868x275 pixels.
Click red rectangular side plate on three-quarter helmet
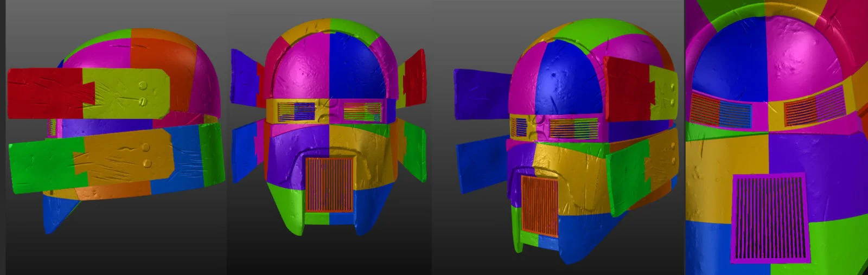(x=627, y=89)
